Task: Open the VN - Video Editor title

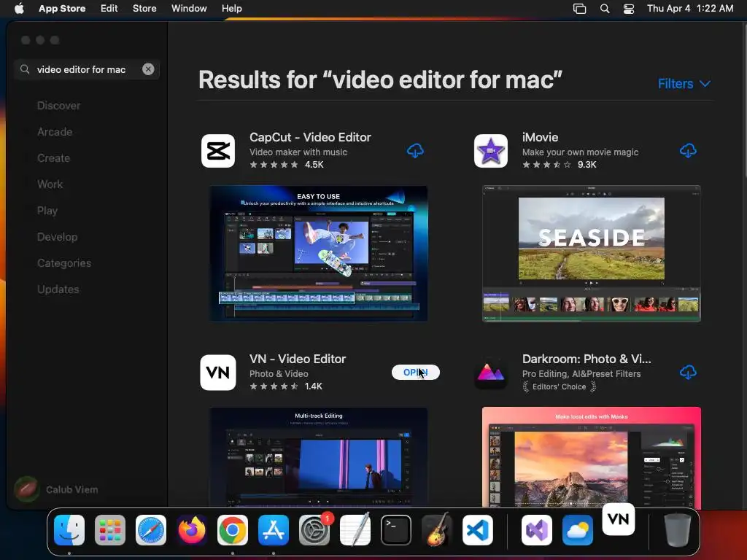Action: 298,359
